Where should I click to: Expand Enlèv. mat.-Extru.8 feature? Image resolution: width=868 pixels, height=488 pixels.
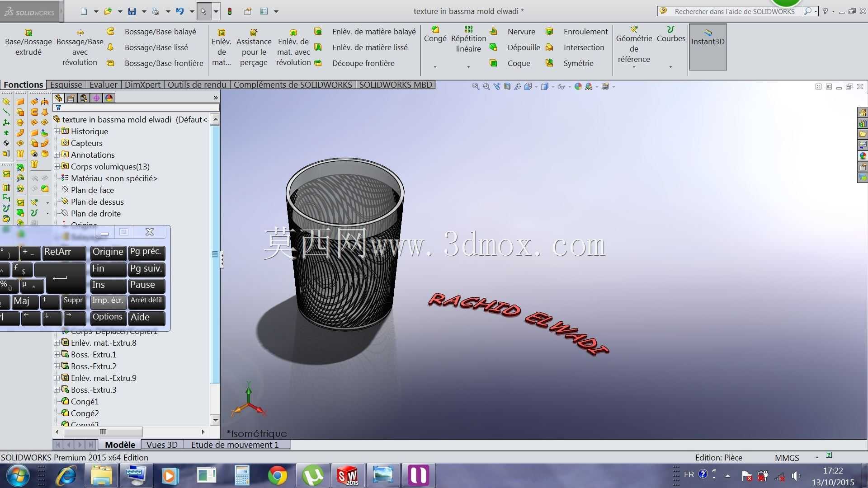[57, 343]
